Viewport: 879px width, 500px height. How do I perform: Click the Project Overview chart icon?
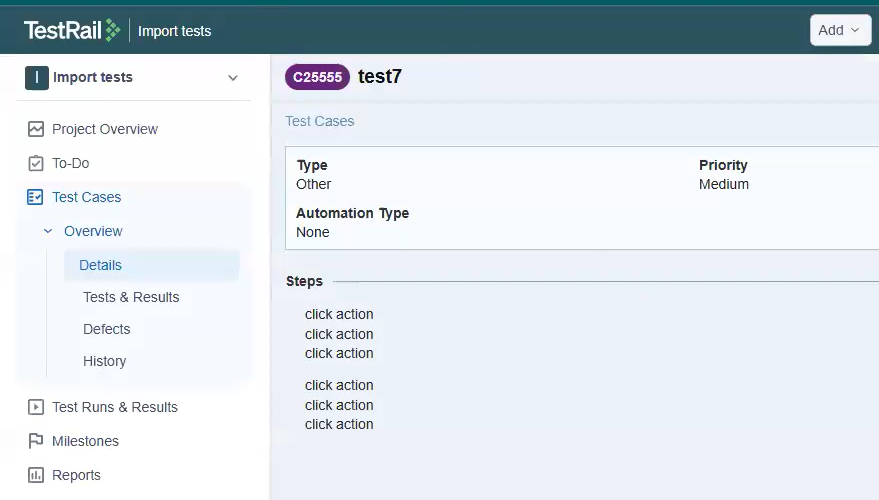pos(36,129)
